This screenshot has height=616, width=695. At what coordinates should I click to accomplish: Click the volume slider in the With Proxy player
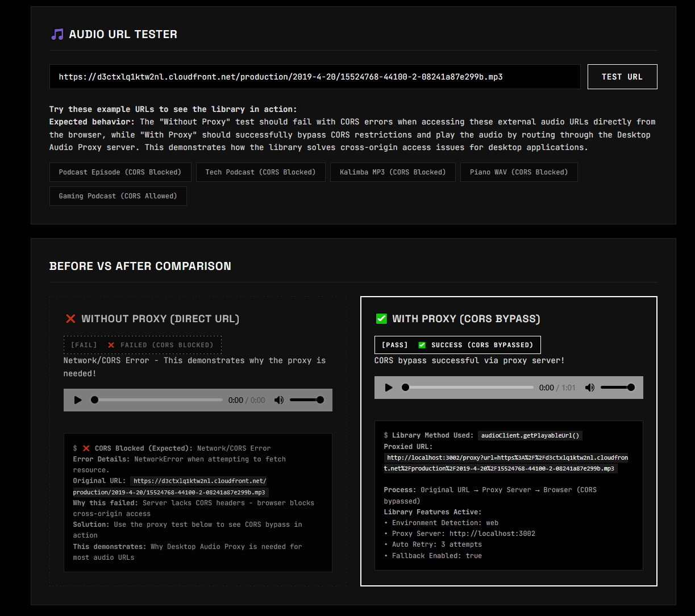pyautogui.click(x=618, y=387)
